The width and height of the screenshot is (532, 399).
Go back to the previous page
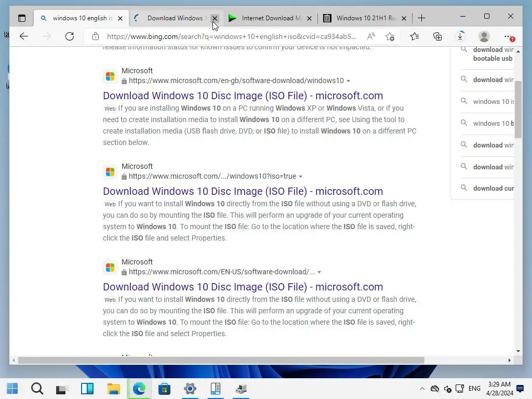click(24, 36)
